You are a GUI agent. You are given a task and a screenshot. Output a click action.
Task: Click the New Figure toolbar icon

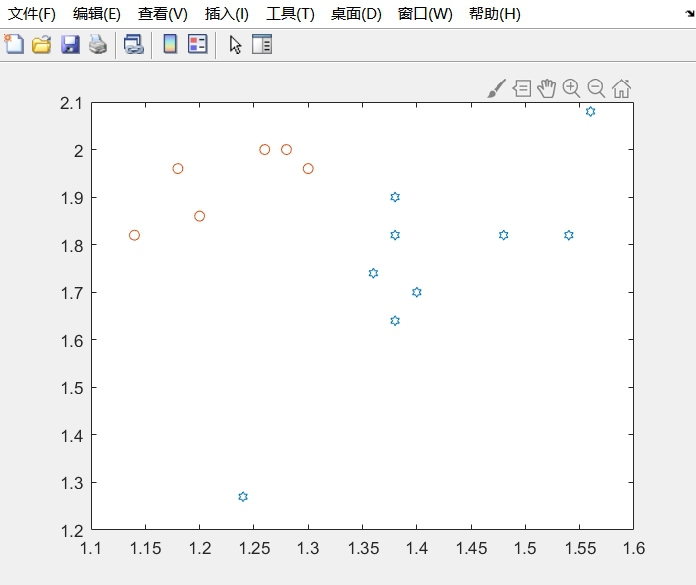pyautogui.click(x=14, y=44)
